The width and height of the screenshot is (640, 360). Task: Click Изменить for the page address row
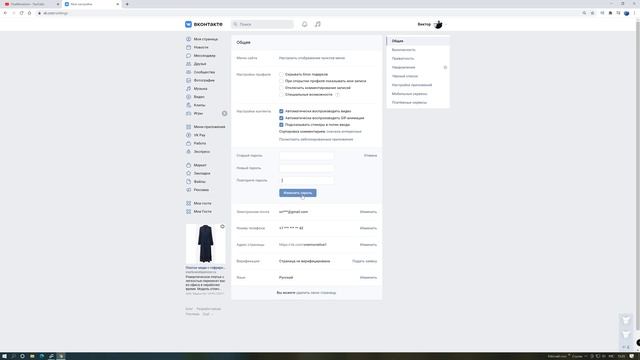coord(368,244)
